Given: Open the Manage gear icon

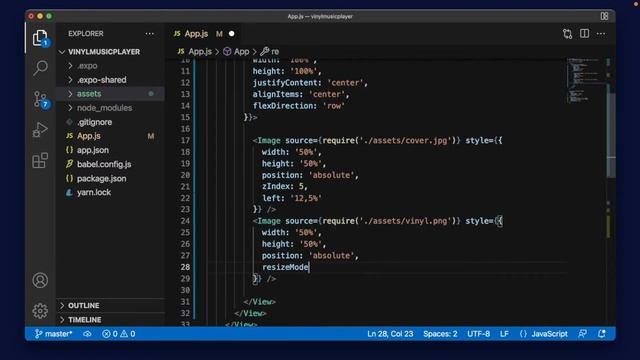Looking at the screenshot, I should point(40,311).
